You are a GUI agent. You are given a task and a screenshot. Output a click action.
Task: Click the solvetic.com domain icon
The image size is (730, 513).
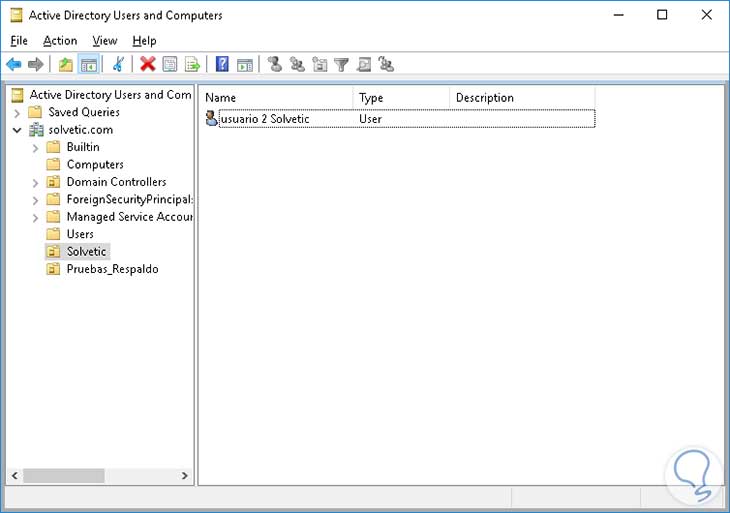36,129
